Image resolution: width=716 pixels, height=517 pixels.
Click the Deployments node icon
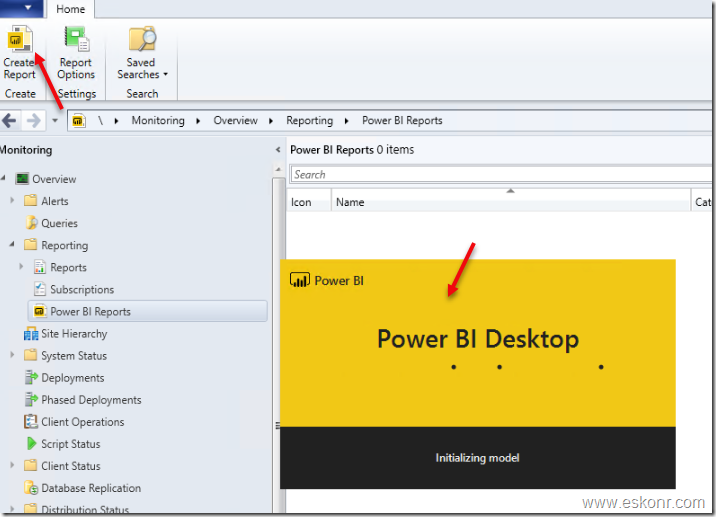coord(31,377)
